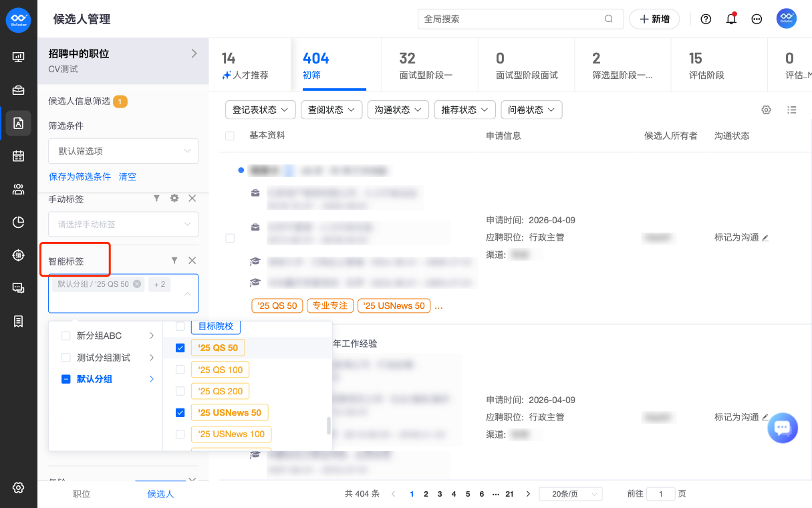The image size is (812, 508).
Task: Switch to the 职位 bottom tab
Action: (x=82, y=494)
